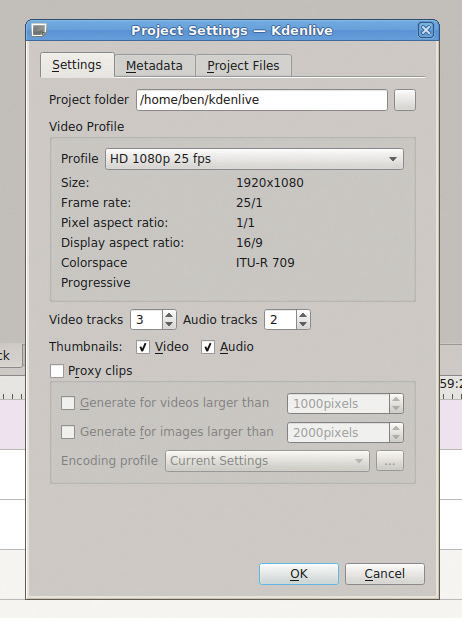
Task: Open the Project Files tab
Action: coord(243,66)
